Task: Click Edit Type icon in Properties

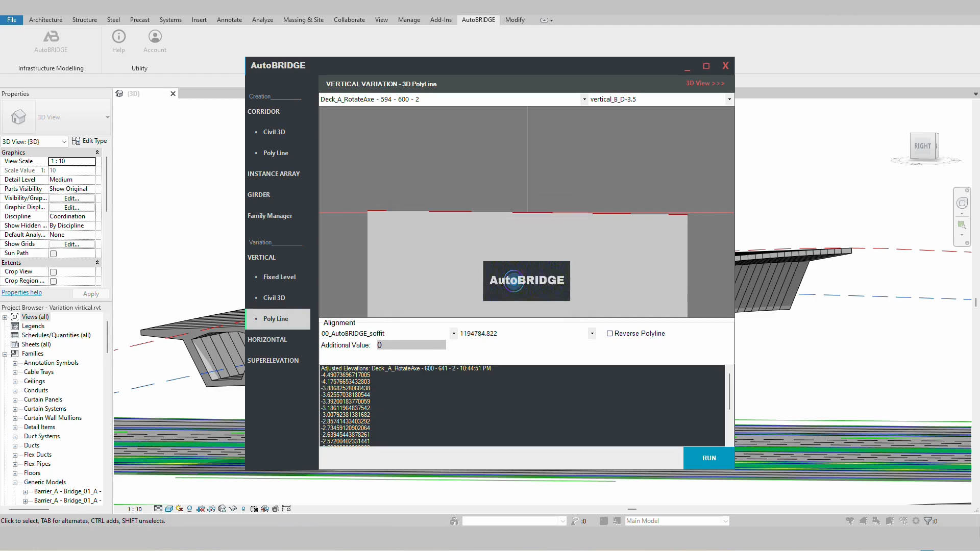Action: 76,141
